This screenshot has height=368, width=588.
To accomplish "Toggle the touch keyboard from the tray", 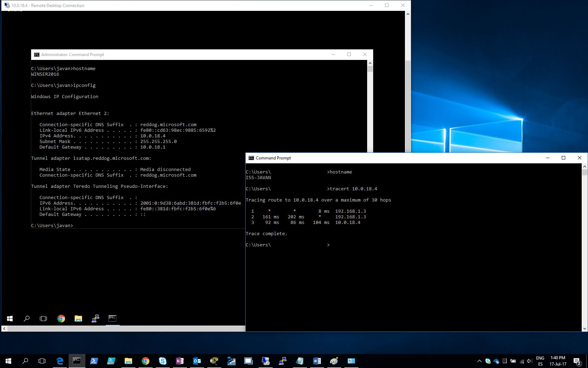I will (504, 361).
